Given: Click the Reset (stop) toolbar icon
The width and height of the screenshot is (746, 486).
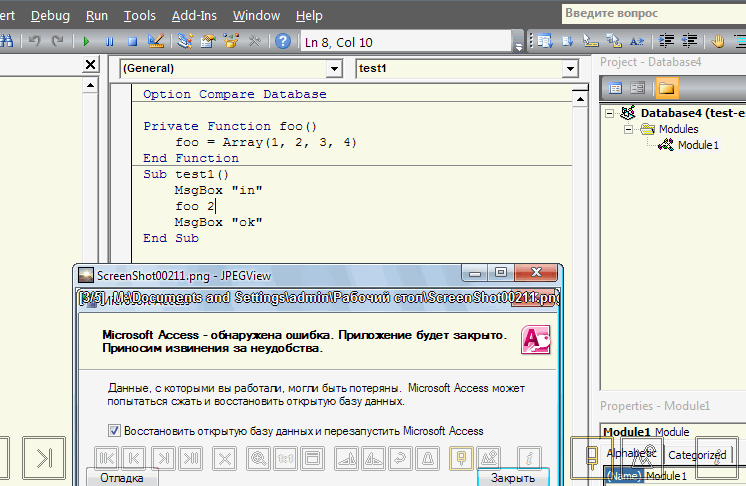Looking at the screenshot, I should tap(133, 42).
